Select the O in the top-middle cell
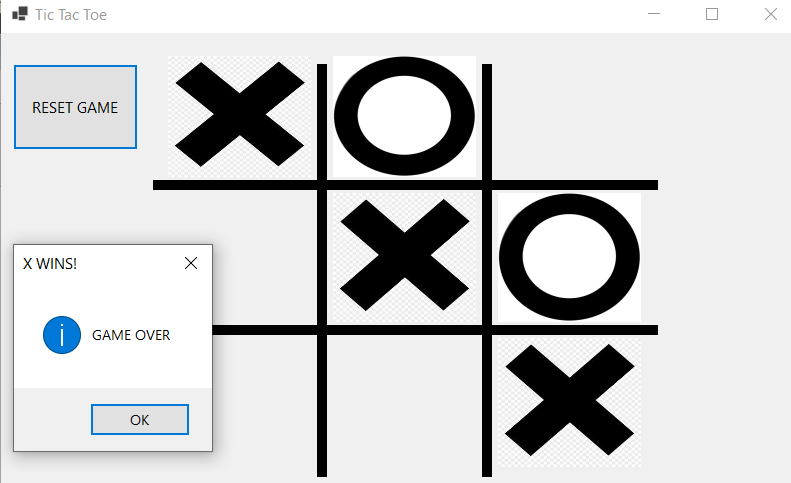Viewport: 791px width, 483px height. point(404,116)
